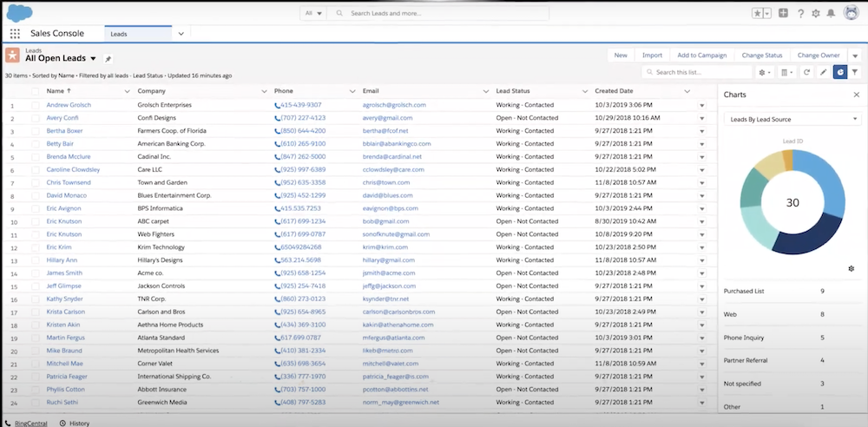The width and height of the screenshot is (868, 427).
Task: Close the Charts panel
Action: coord(857,95)
